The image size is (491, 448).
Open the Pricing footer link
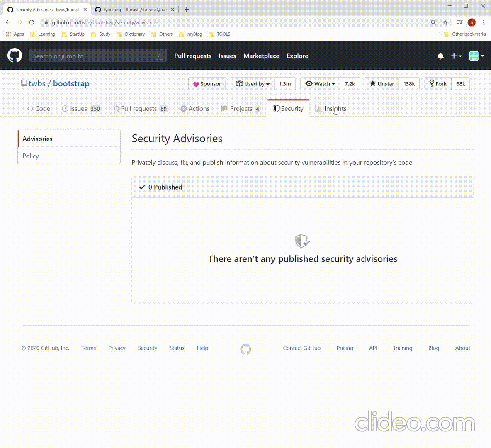(x=345, y=348)
